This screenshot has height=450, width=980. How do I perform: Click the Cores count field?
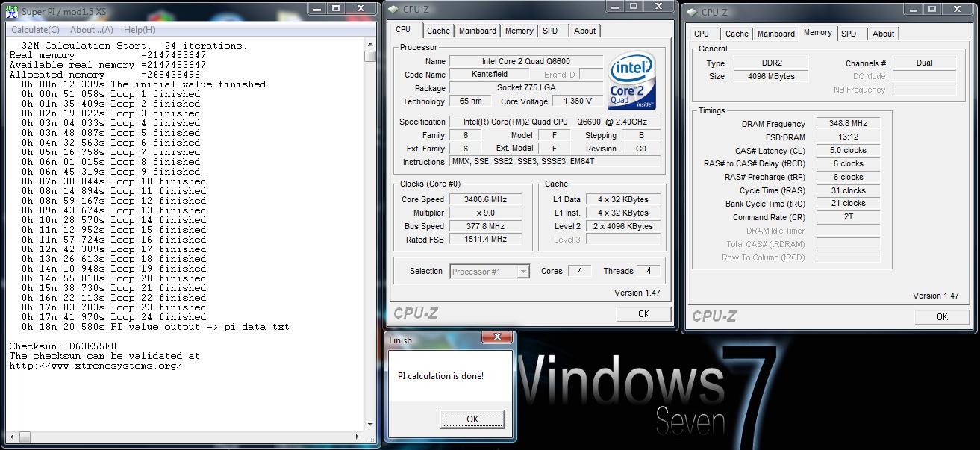pyautogui.click(x=580, y=271)
